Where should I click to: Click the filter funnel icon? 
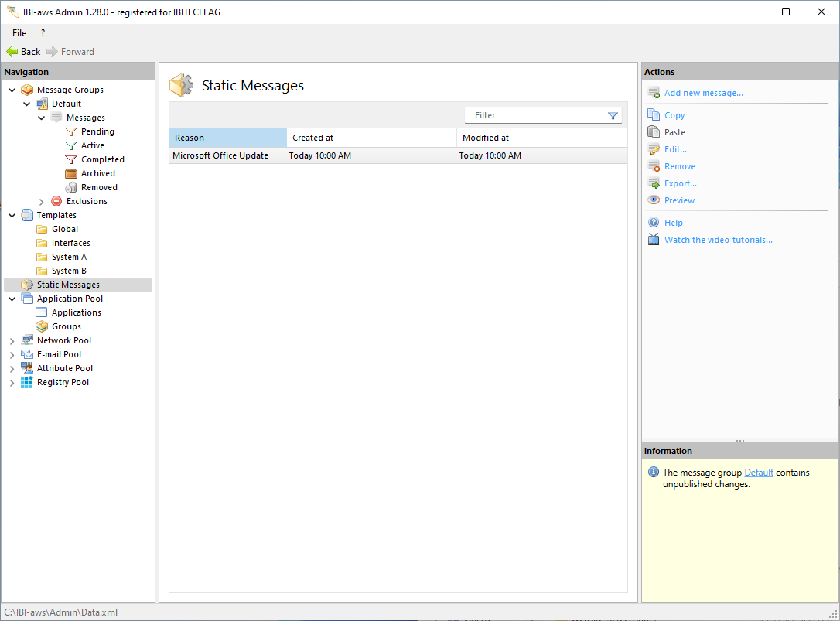click(613, 116)
